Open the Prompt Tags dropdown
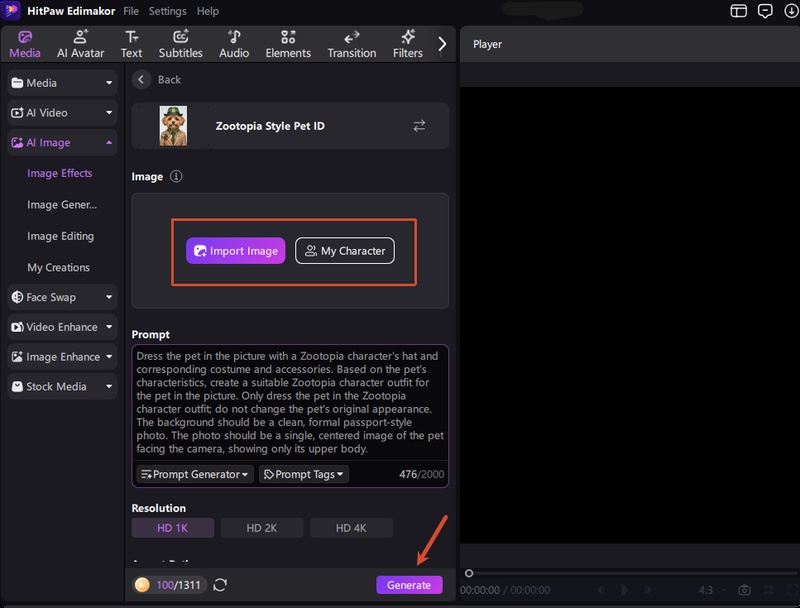 pos(304,474)
